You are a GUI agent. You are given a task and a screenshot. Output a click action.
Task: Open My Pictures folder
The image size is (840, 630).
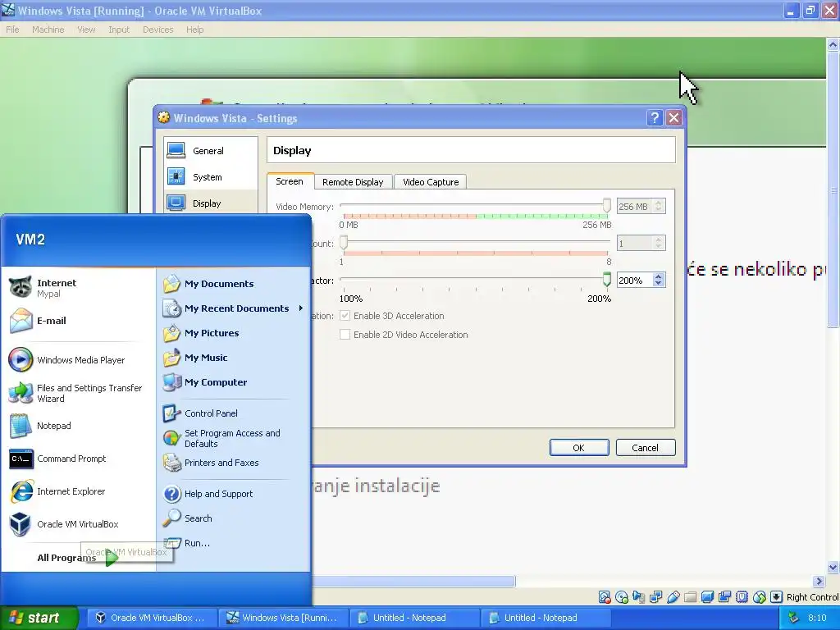234,333
